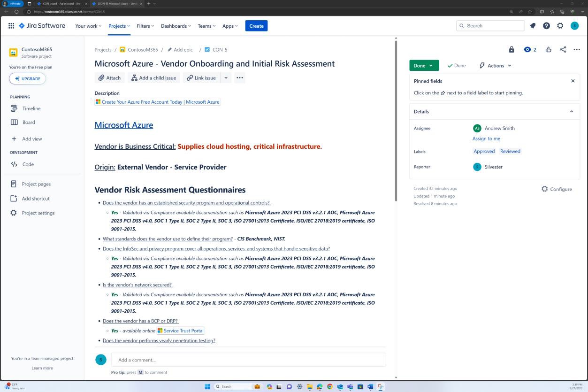The height and width of the screenshot is (392, 588).
Task: Share the issue via the share icon
Action: (x=563, y=49)
